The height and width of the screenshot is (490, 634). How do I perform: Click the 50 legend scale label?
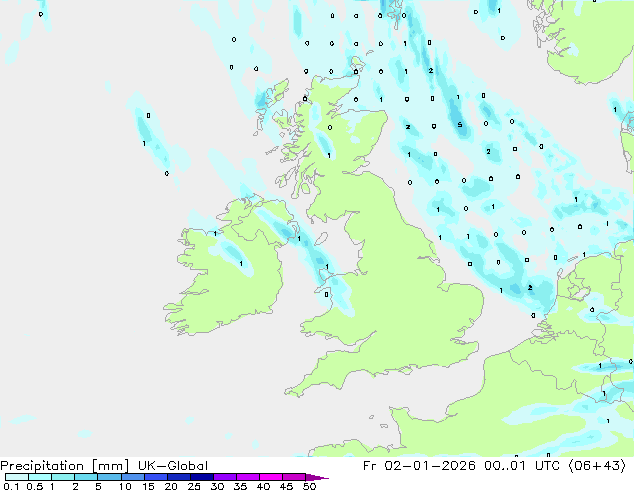click(310, 486)
